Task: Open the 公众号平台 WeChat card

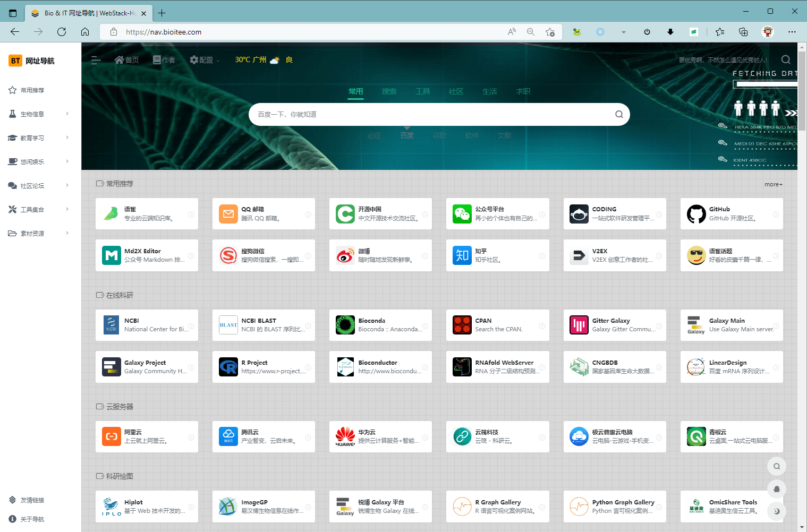Action: click(497, 214)
